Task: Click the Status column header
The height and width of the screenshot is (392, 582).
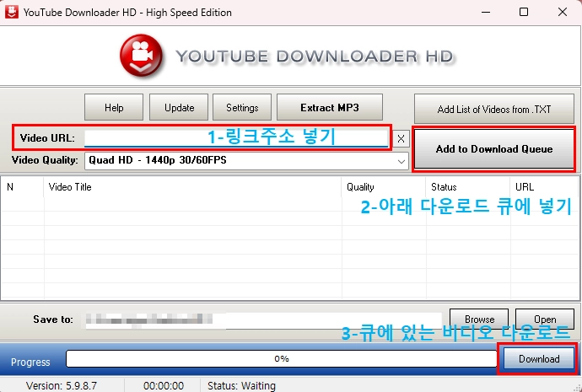Action: click(468, 187)
